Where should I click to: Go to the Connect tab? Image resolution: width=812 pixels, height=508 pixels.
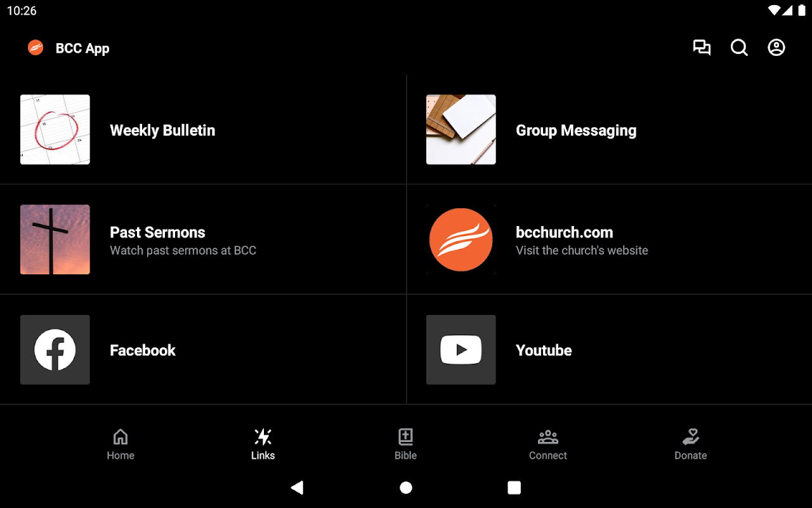tap(548, 444)
